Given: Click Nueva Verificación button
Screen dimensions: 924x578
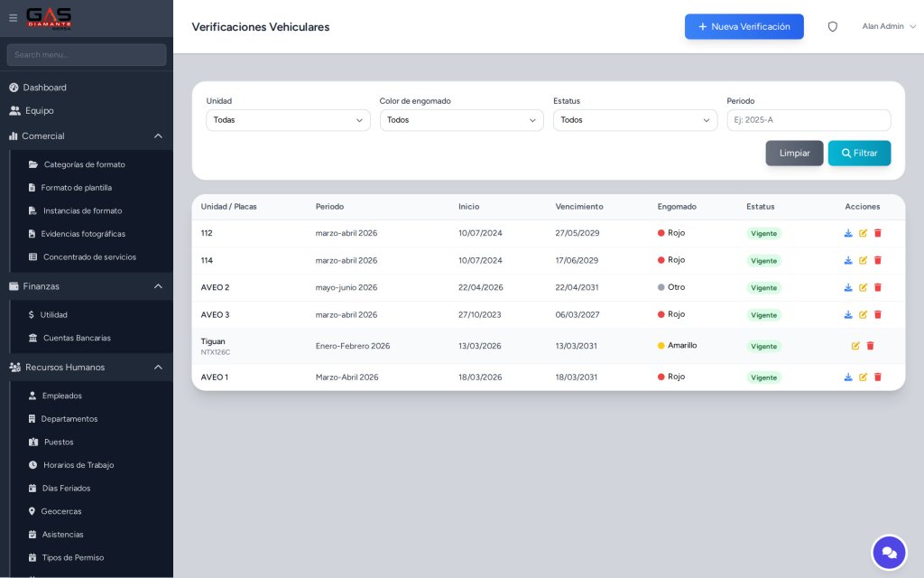Looking at the screenshot, I should (744, 26).
